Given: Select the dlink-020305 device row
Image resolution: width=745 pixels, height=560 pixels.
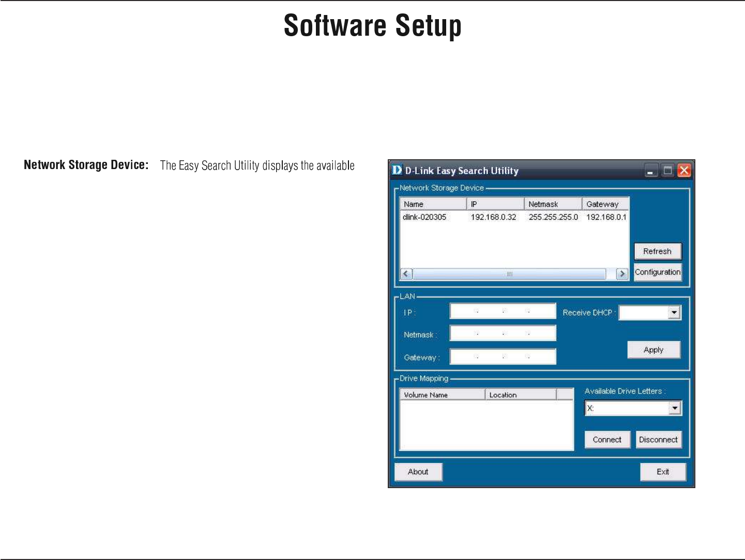Looking at the screenshot, I should 424,217.
